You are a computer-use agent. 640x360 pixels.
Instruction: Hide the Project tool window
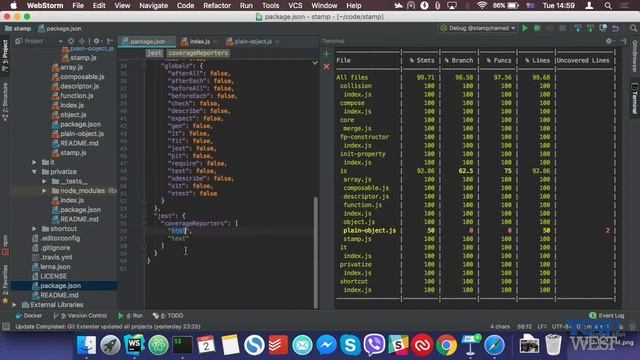pos(110,41)
